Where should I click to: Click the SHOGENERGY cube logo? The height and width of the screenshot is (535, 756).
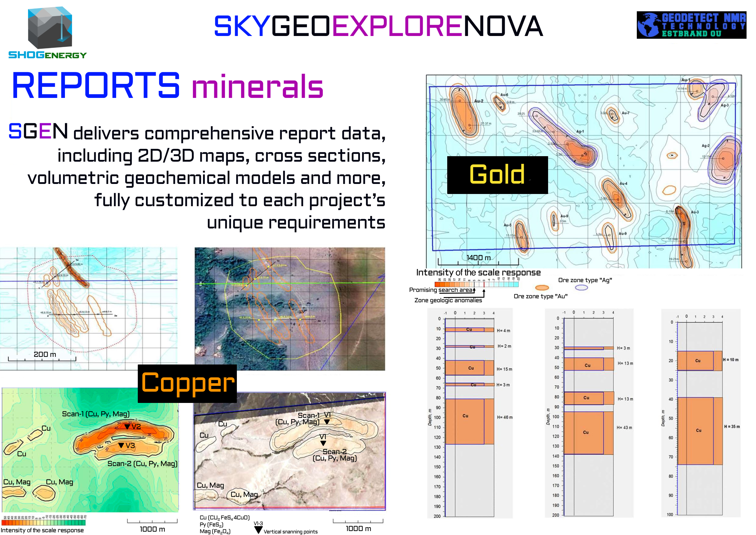[x=49, y=28]
